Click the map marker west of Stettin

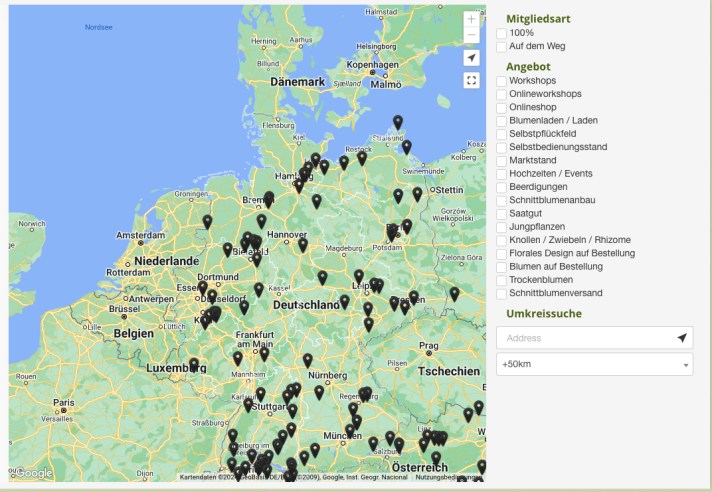(x=417, y=193)
